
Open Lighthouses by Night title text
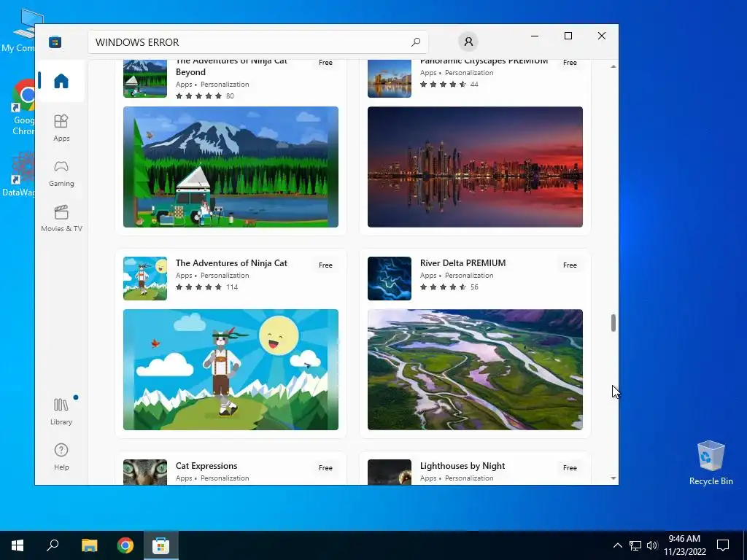click(x=462, y=466)
